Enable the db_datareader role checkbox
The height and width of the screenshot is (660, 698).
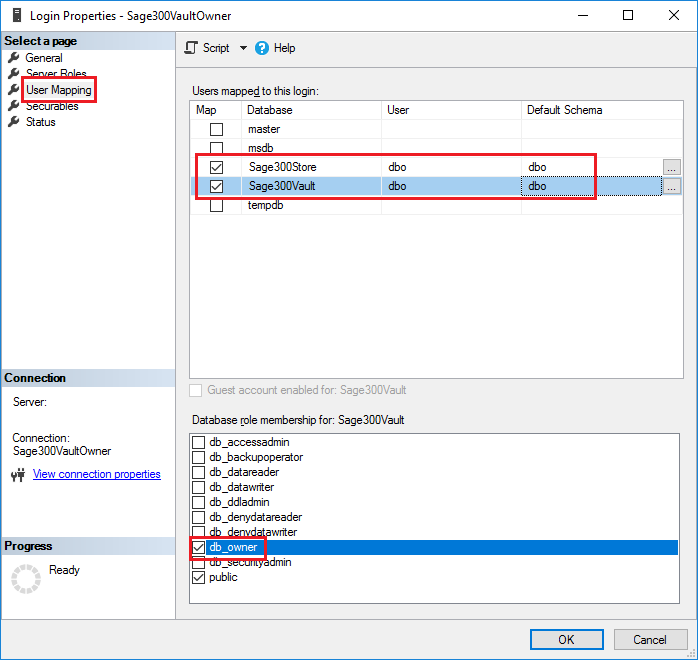[198, 472]
